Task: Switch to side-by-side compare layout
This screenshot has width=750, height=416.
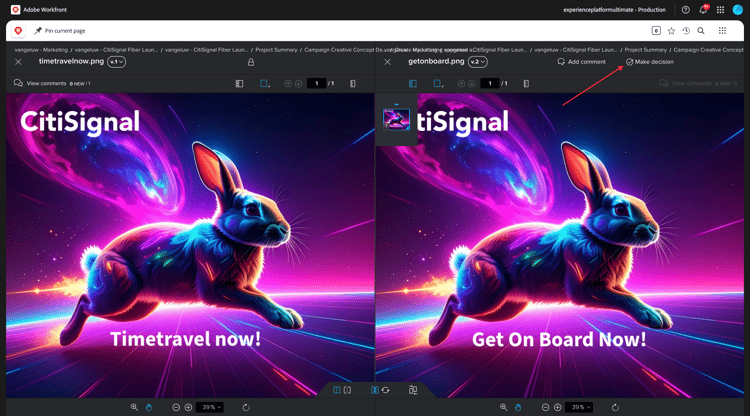Action: [x=337, y=390]
